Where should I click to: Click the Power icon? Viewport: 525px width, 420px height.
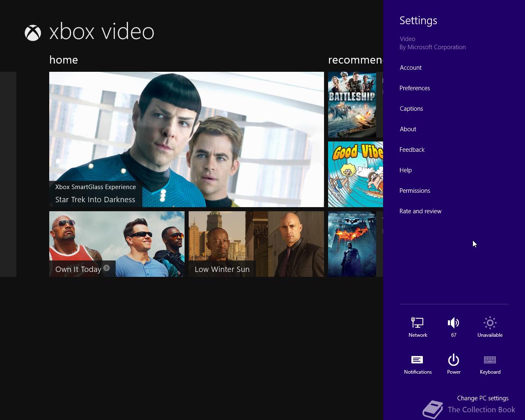(453, 360)
